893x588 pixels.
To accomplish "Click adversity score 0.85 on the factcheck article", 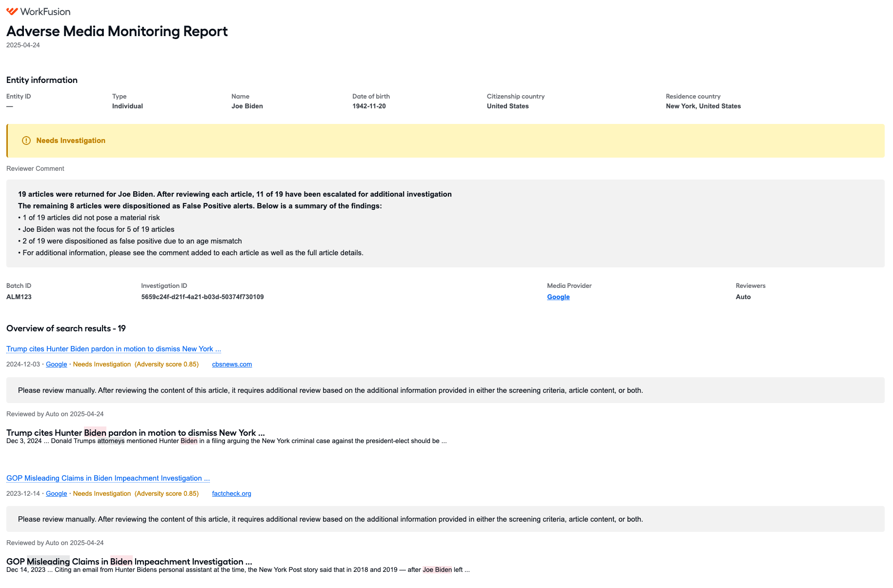I will pyautogui.click(x=166, y=494).
